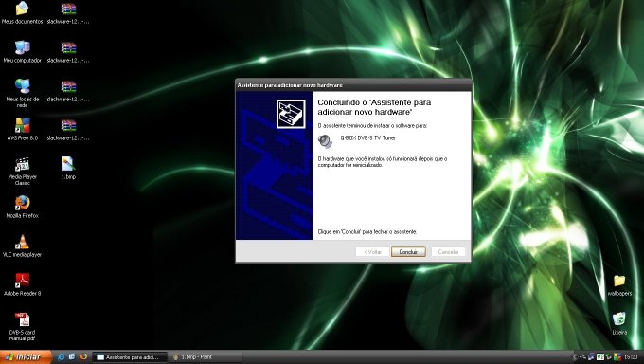644x364 pixels.
Task: Launch Firefox from quick launch bar
Action: tap(83, 357)
